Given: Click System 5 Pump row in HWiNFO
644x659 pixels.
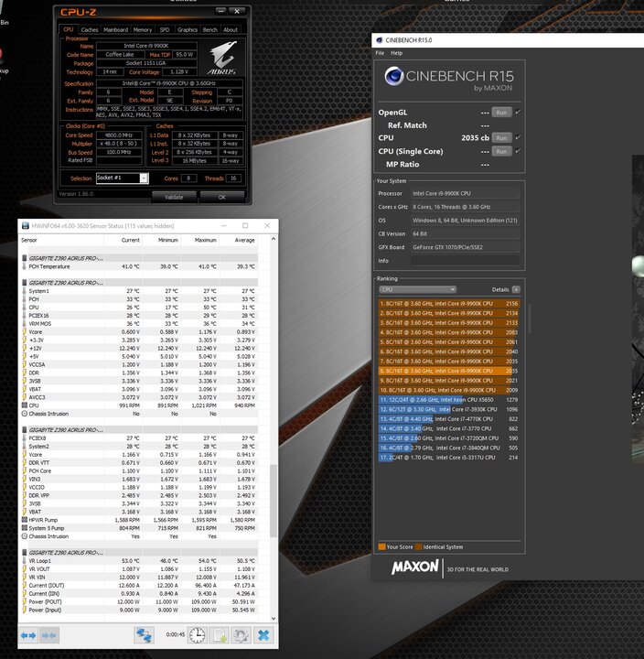Looking at the screenshot, I should pos(139,528).
